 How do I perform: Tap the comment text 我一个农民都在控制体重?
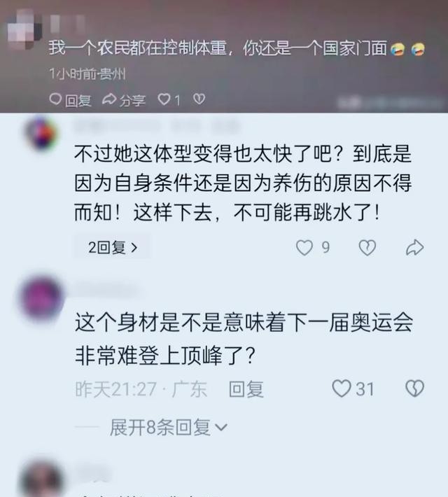pos(138,48)
